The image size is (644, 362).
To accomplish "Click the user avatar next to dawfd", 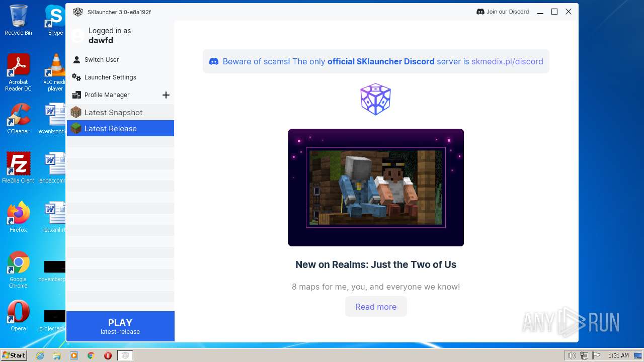I will click(77, 36).
